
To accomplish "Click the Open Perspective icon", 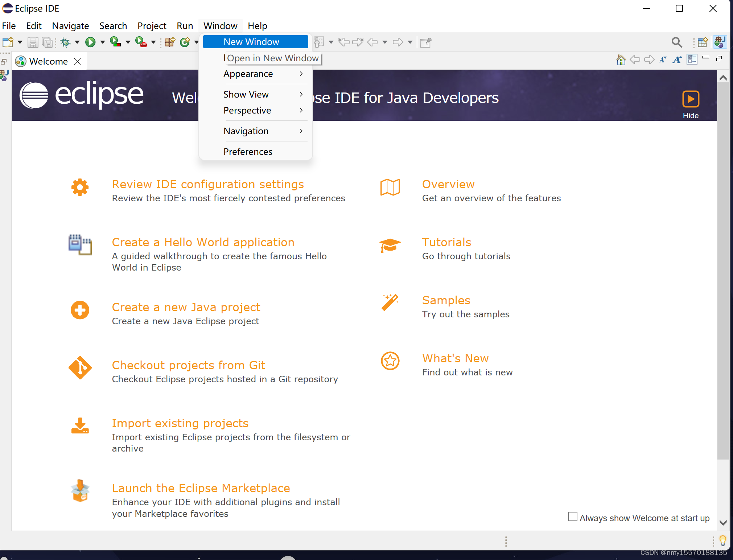I will 702,42.
